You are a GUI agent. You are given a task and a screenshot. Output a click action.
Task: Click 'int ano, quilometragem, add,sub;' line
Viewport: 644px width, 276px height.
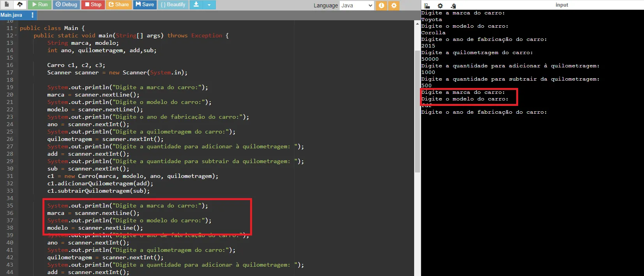pos(102,50)
